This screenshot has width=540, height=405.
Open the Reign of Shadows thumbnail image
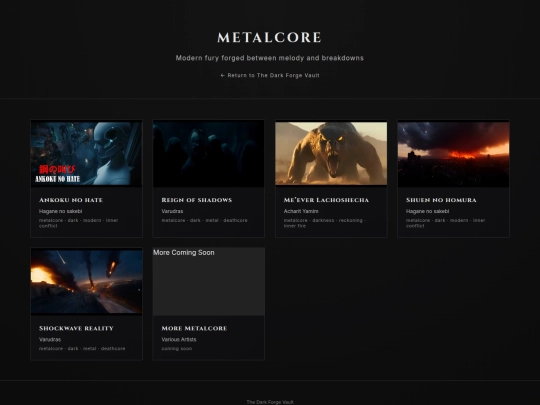[209, 154]
